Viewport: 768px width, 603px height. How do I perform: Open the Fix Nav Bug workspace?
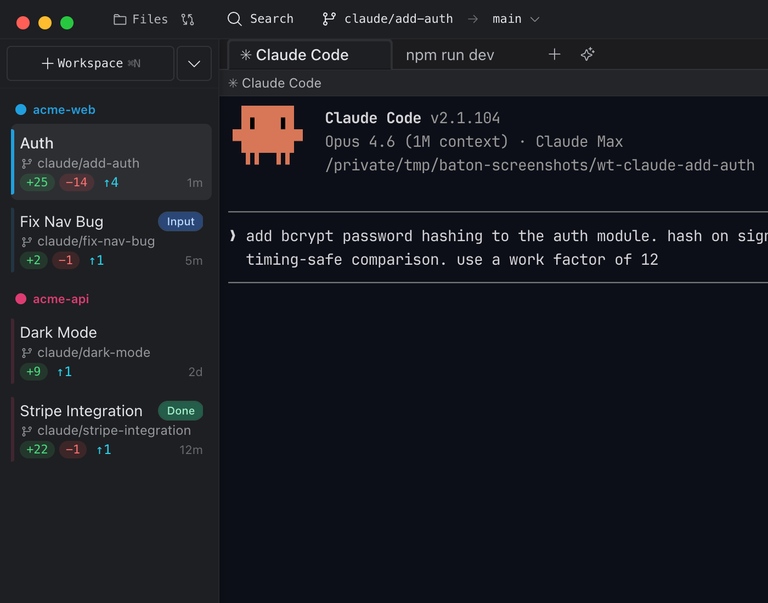click(x=112, y=240)
